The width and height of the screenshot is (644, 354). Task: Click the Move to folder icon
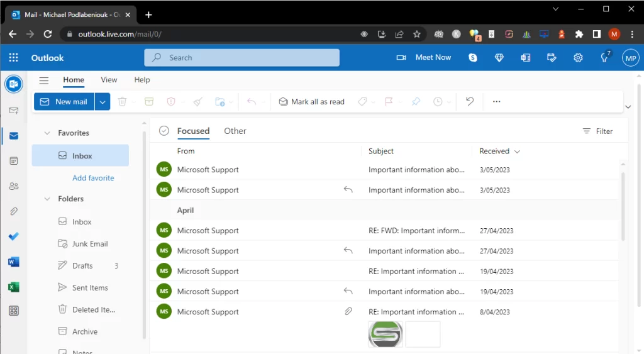pos(220,101)
